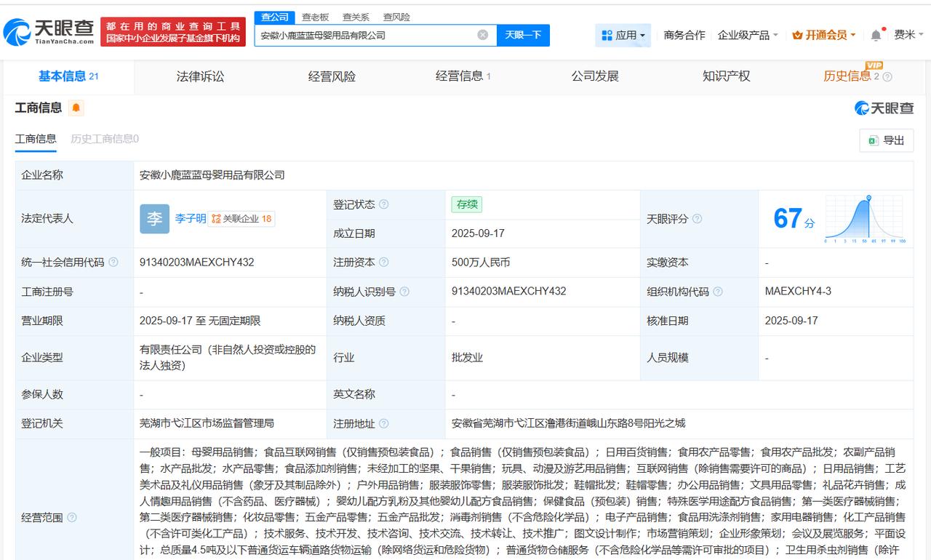Switch to the 查老板 search tab
This screenshot has height=560, width=931.
click(315, 17)
